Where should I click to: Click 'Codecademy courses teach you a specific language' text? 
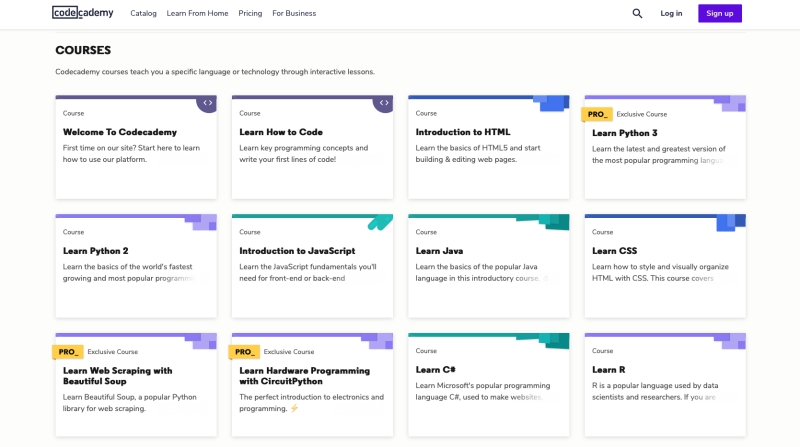click(215, 72)
